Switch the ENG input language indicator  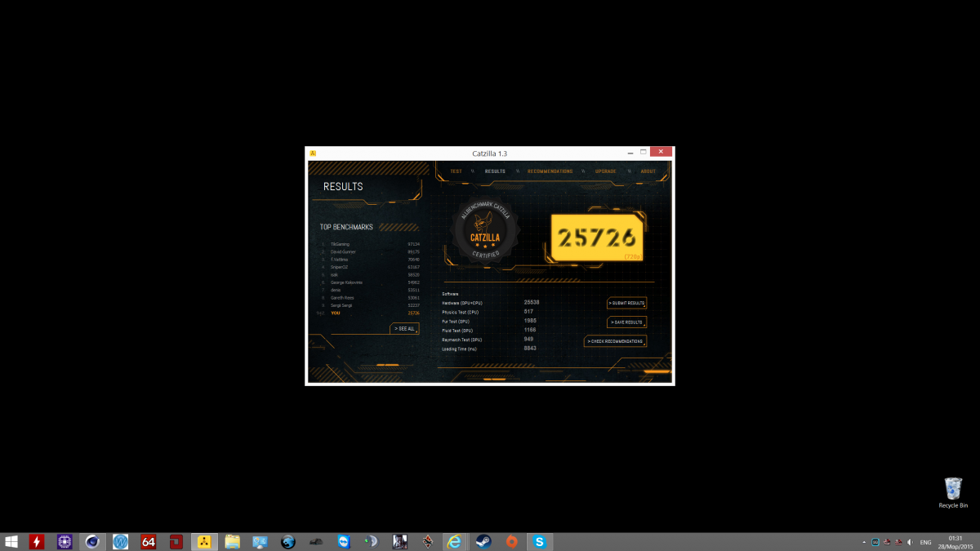pos(926,542)
